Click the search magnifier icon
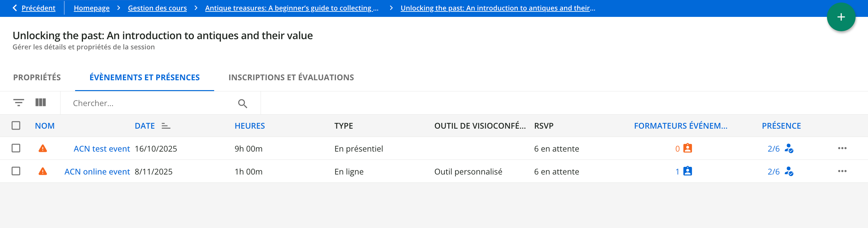 (242, 103)
